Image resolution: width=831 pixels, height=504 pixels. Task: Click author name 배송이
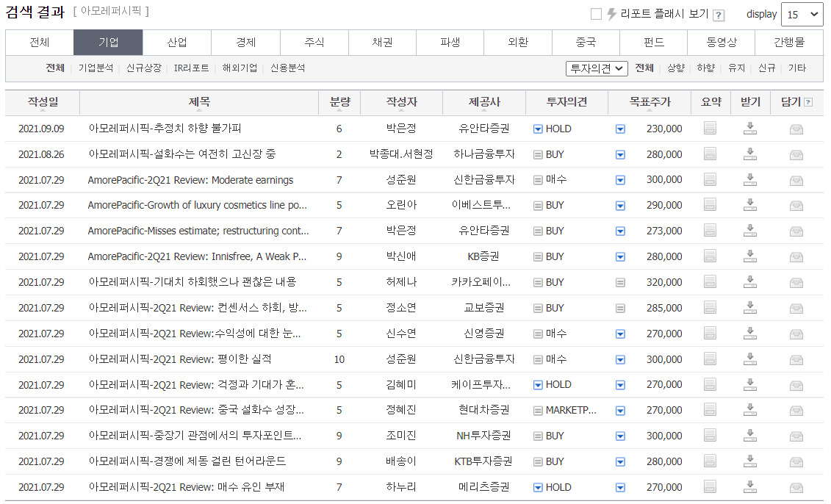pos(401,461)
